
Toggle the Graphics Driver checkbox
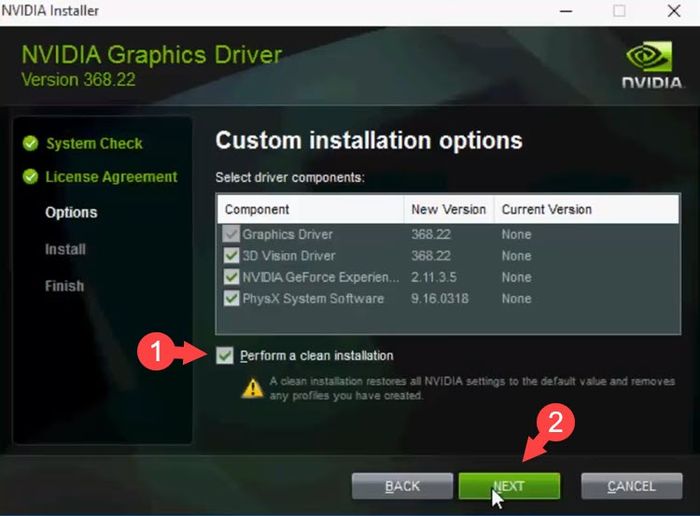[231, 234]
